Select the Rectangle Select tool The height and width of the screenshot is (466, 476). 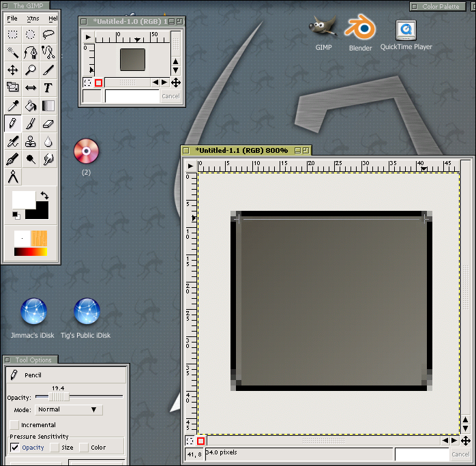pos(13,34)
